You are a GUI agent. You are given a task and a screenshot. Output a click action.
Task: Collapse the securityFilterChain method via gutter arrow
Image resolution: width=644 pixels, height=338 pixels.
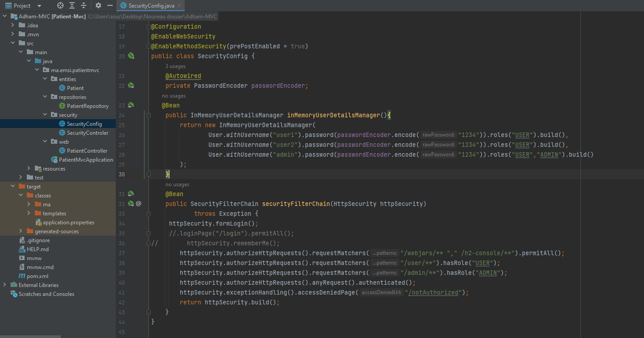coord(148,214)
